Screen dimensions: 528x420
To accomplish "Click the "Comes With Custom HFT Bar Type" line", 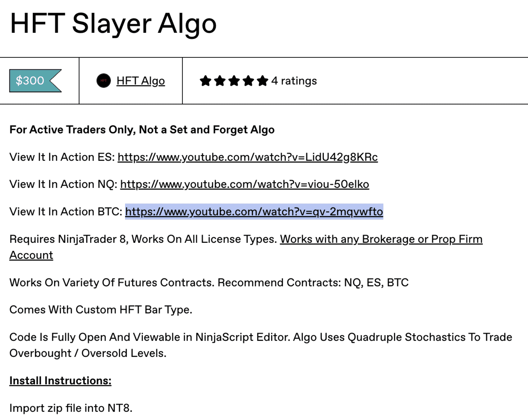I will pyautogui.click(x=101, y=310).
